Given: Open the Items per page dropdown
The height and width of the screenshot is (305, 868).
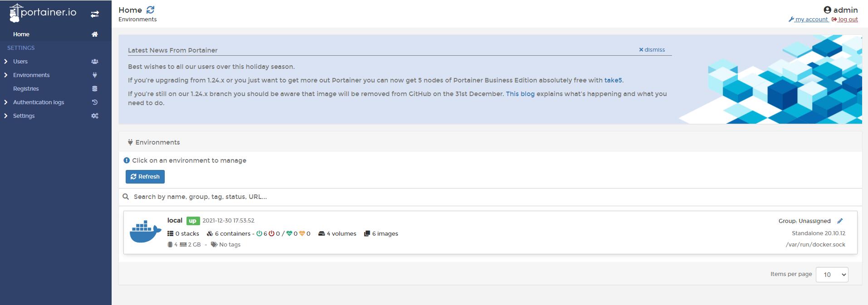Looking at the screenshot, I should [831, 275].
